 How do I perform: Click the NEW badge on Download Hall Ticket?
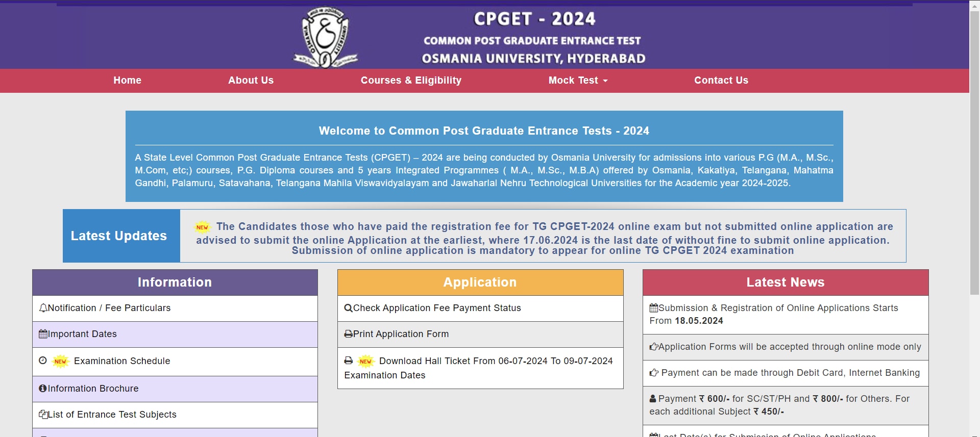365,361
